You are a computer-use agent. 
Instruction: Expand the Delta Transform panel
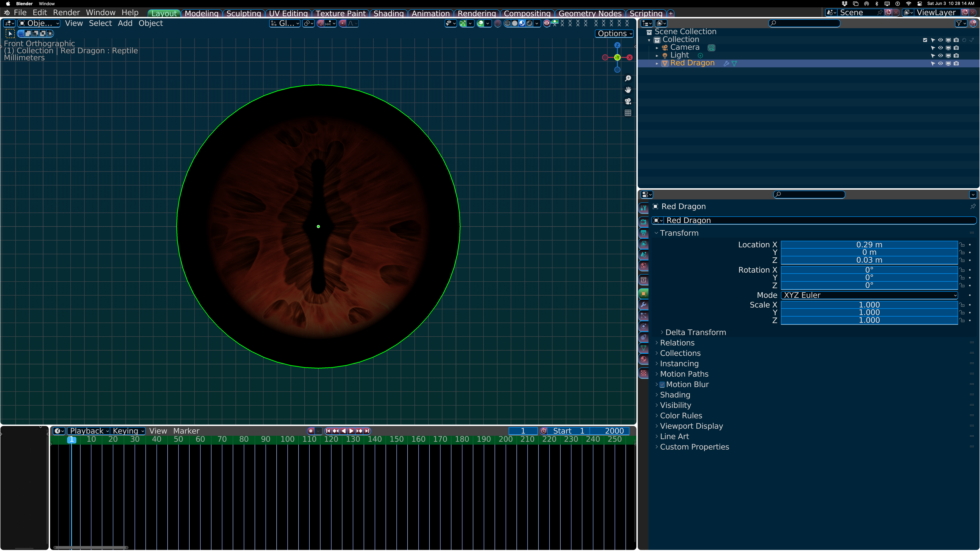[695, 332]
